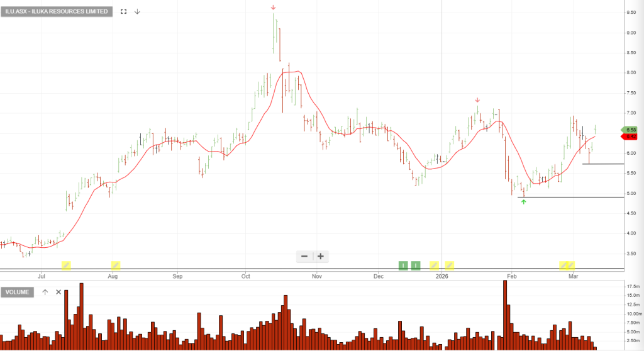Close the Volume panel with the X
Screen dimensions: 644x351
point(58,292)
